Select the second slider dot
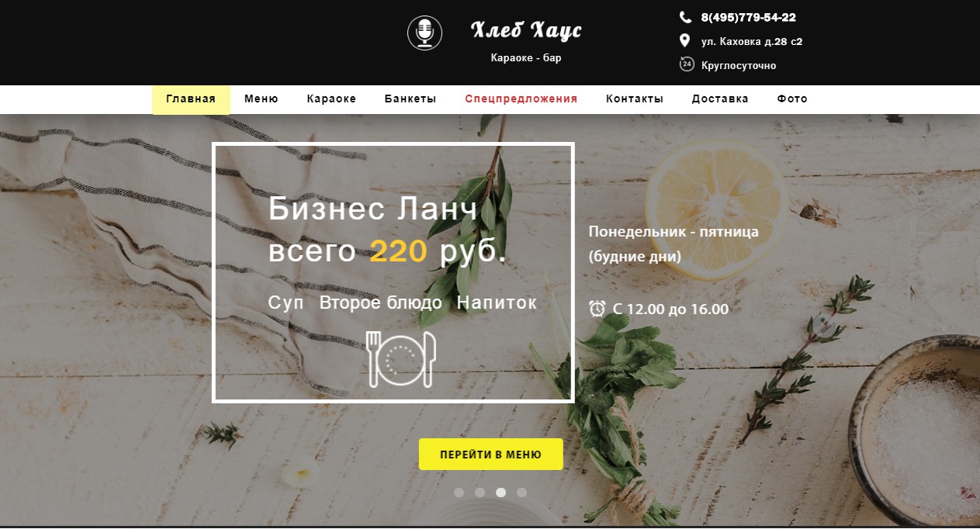This screenshot has height=529, width=980. click(x=480, y=492)
